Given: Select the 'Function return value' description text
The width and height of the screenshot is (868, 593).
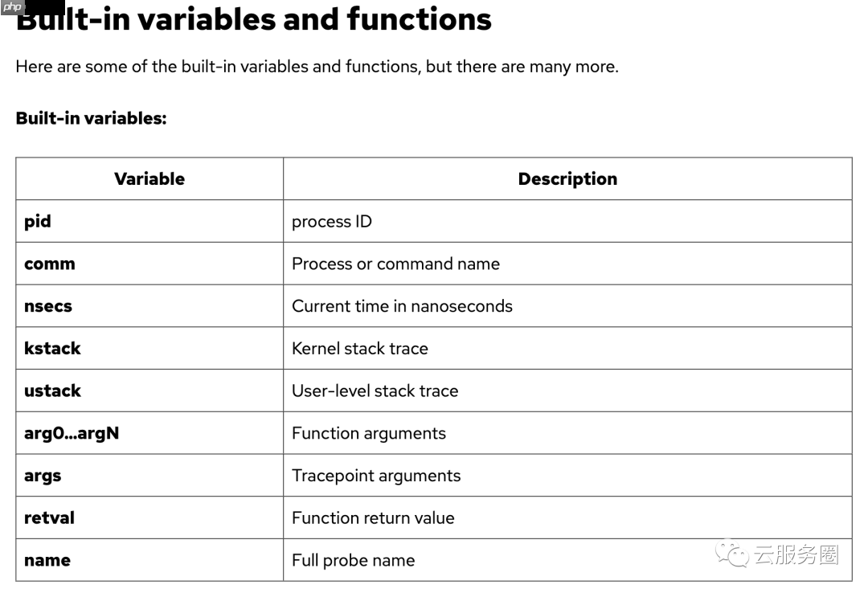Looking at the screenshot, I should pyautogui.click(x=373, y=517).
